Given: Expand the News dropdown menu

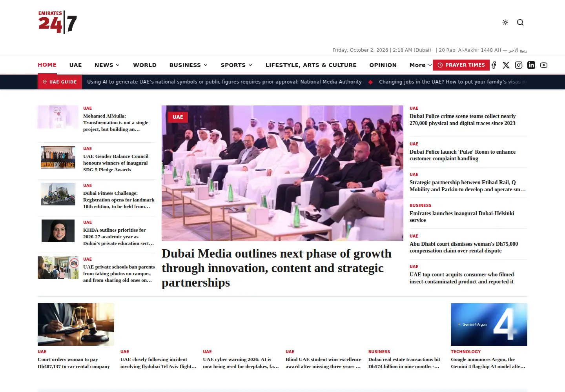Looking at the screenshot, I should [107, 65].
